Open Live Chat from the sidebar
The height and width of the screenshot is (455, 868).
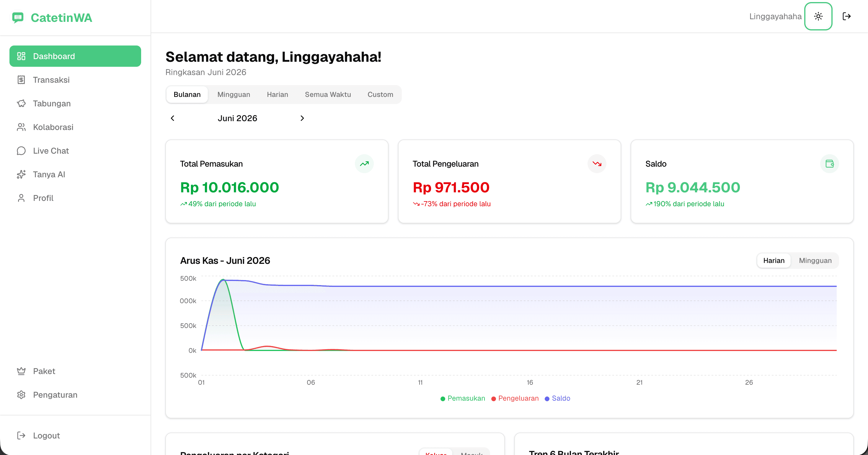point(75,151)
